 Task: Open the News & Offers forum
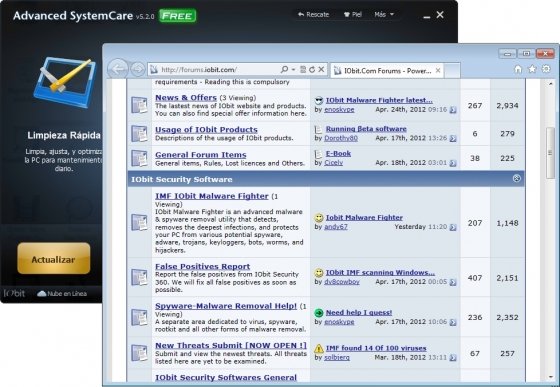(x=186, y=97)
